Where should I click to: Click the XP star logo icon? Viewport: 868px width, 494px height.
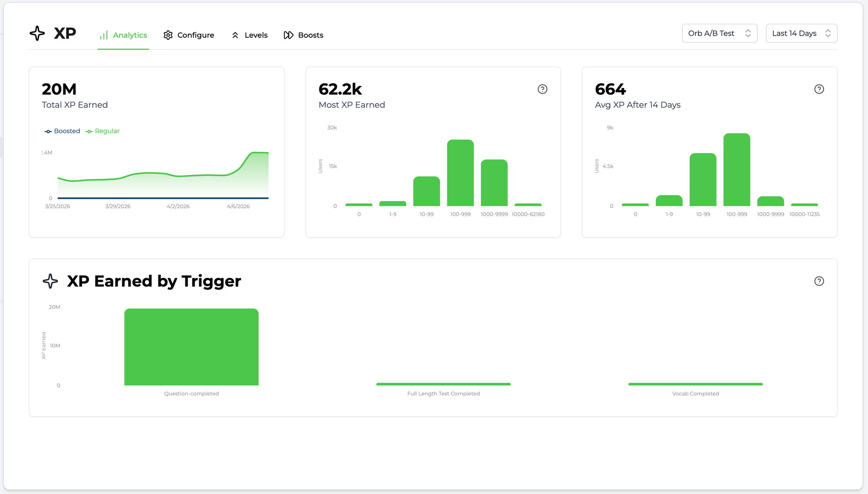37,33
